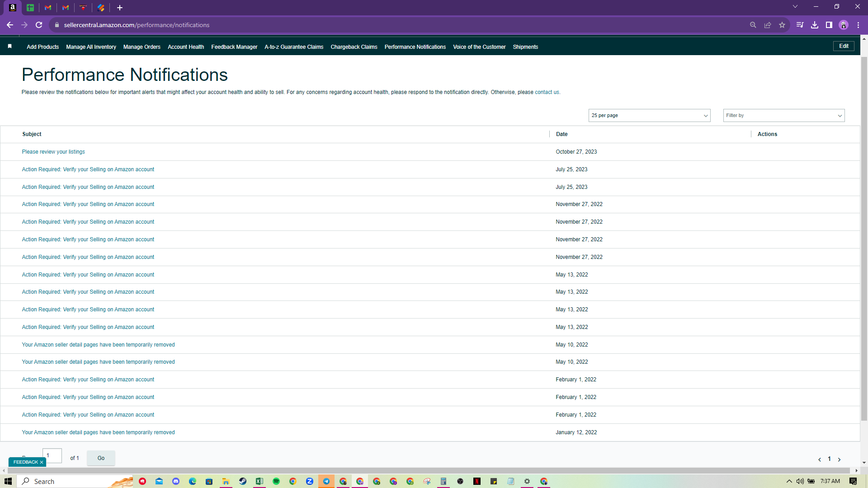Open A-to-z Guarantee Claims

[x=294, y=47]
